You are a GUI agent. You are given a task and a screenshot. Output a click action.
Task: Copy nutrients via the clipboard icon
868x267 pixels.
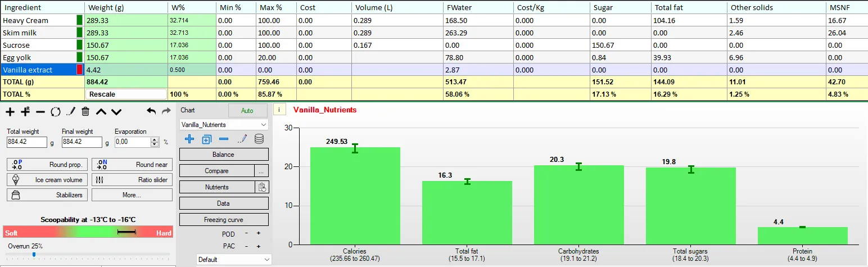[261, 187]
